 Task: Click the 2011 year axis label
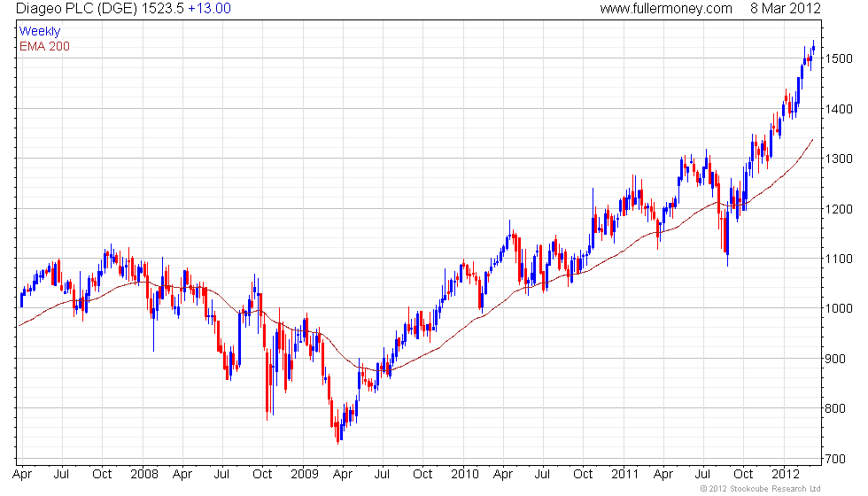click(x=625, y=475)
